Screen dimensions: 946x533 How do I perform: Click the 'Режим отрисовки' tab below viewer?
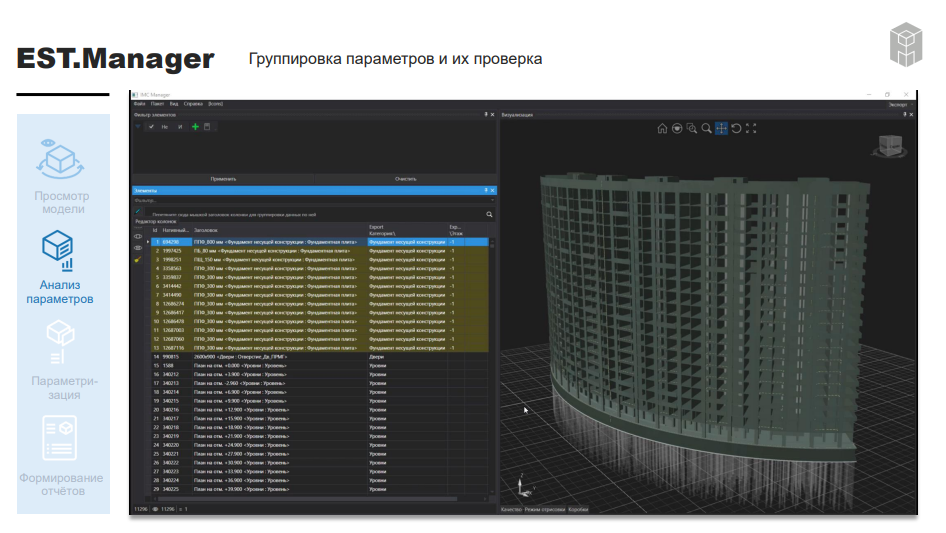click(545, 509)
